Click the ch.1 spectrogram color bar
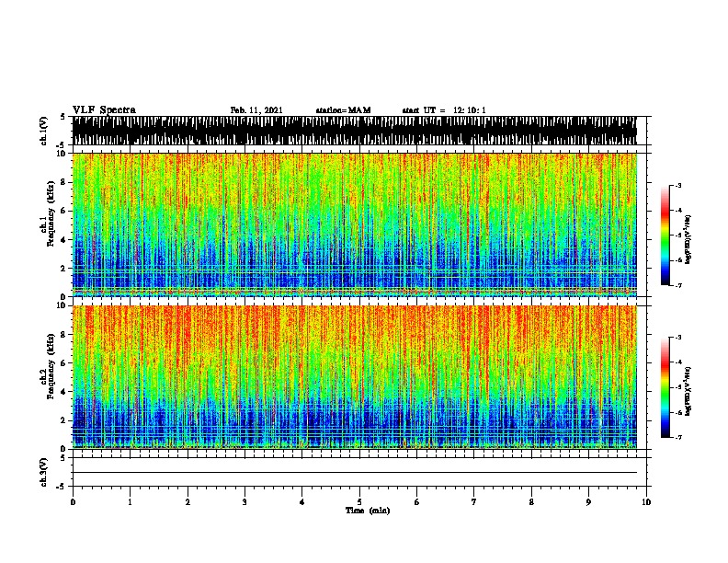 (x=665, y=236)
